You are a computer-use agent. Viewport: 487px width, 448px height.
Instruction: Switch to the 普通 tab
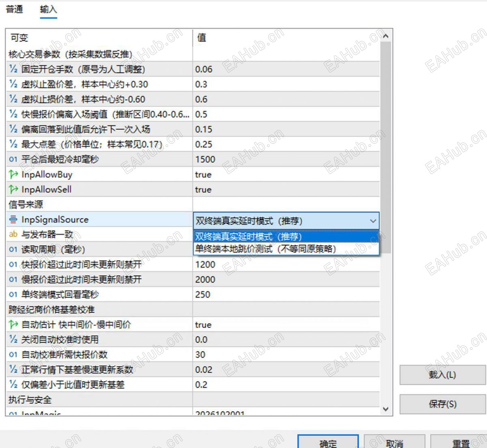[x=15, y=9]
